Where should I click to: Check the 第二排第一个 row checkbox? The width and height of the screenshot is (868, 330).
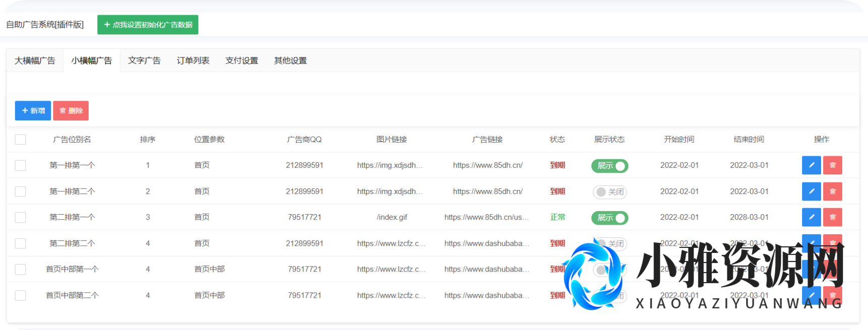20,217
